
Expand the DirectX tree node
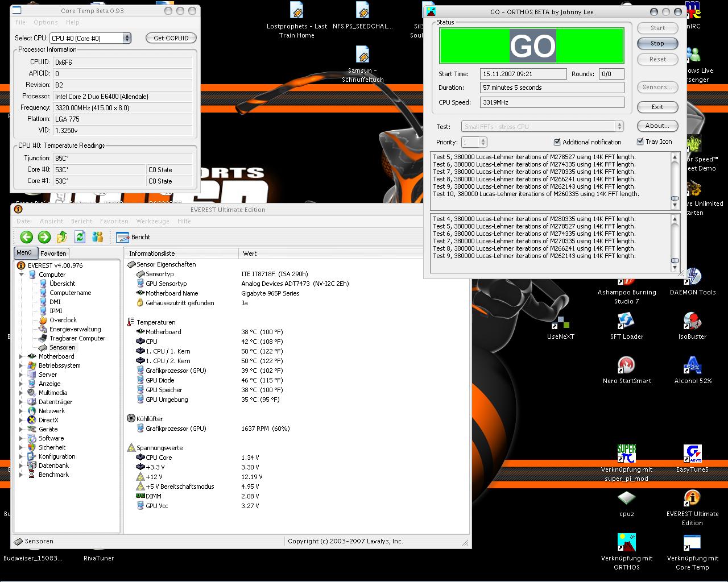[22, 420]
